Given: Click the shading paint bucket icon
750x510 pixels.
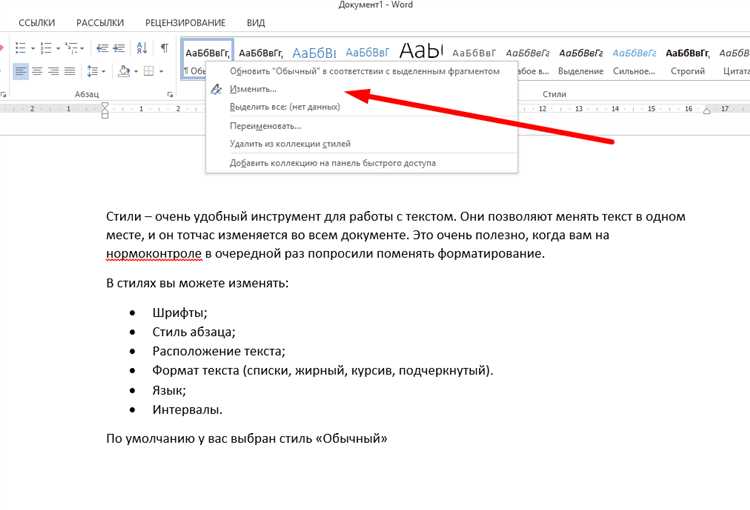Looking at the screenshot, I should pyautogui.click(x=124, y=71).
